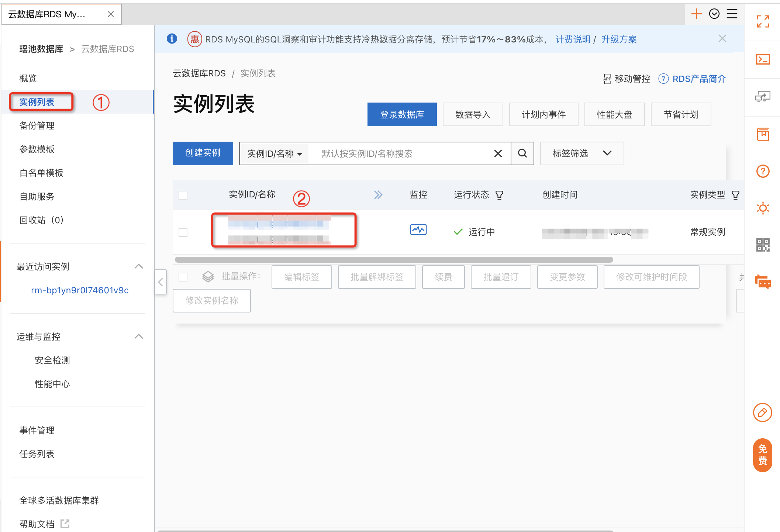Click the fullscreen expand icon
The height and width of the screenshot is (532, 780).
click(763, 21)
